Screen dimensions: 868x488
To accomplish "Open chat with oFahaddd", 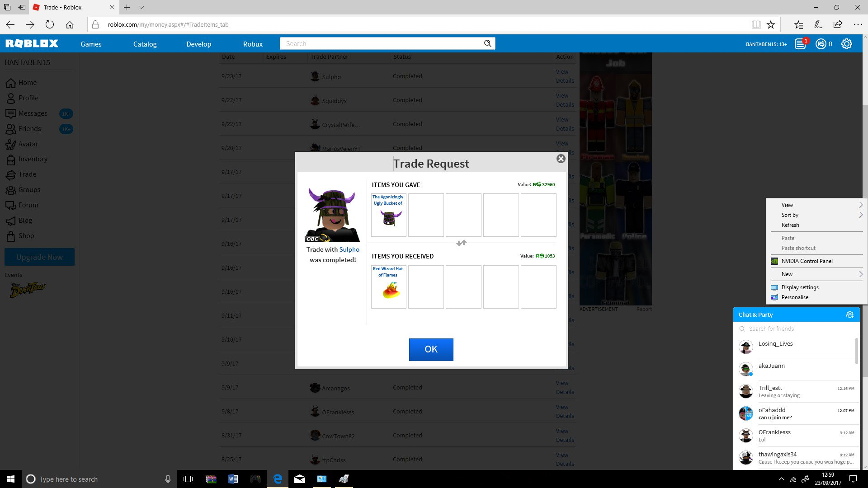I will pyautogui.click(x=796, y=413).
